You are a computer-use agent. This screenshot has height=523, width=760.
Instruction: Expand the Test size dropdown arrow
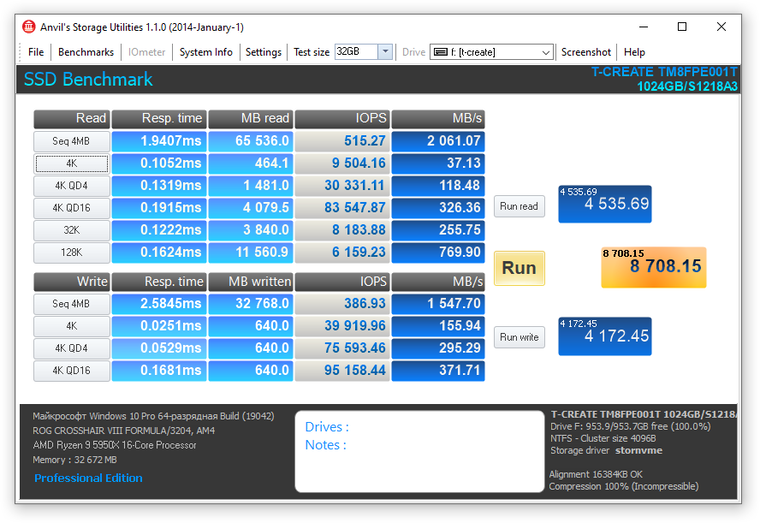385,51
